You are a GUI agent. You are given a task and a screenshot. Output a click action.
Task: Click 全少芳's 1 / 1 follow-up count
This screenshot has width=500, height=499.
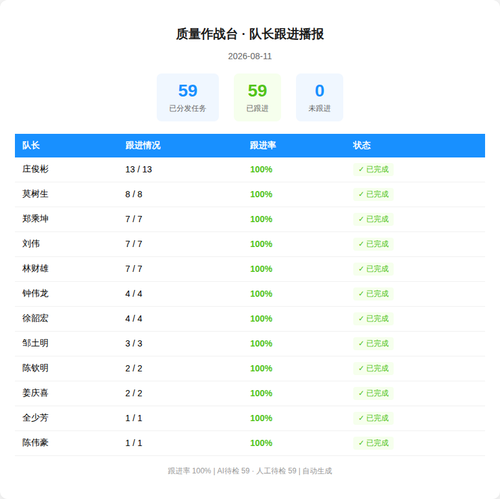[x=134, y=418]
